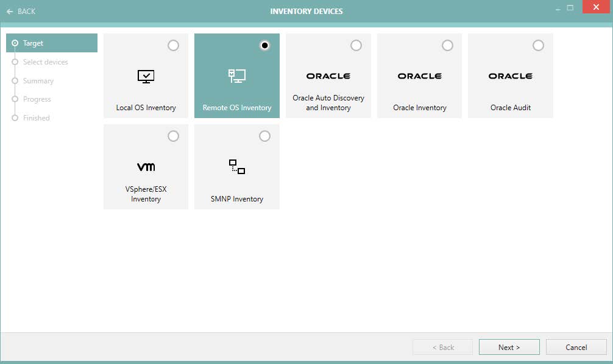This screenshot has height=364, width=613.
Task: Click the disabled < Back button
Action: tap(442, 347)
